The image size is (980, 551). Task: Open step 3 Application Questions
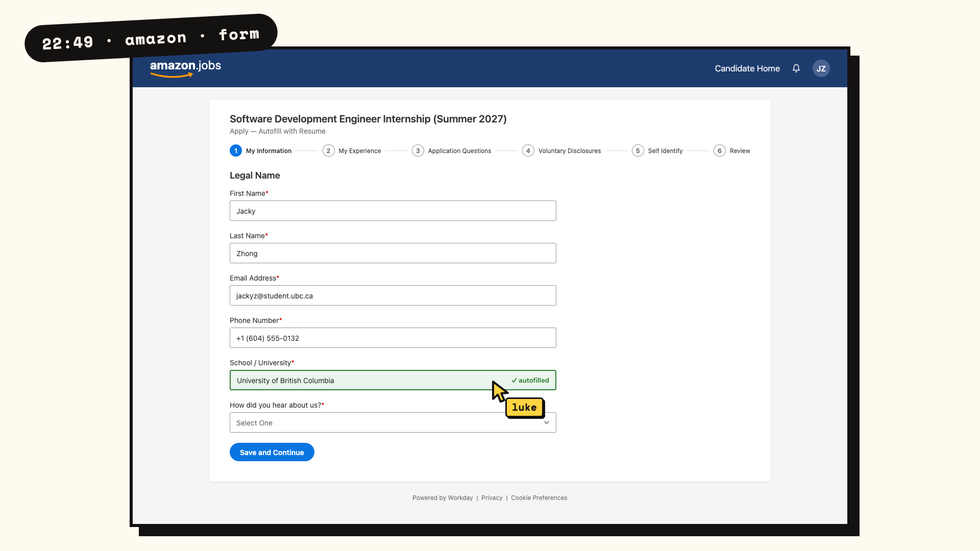coord(452,151)
